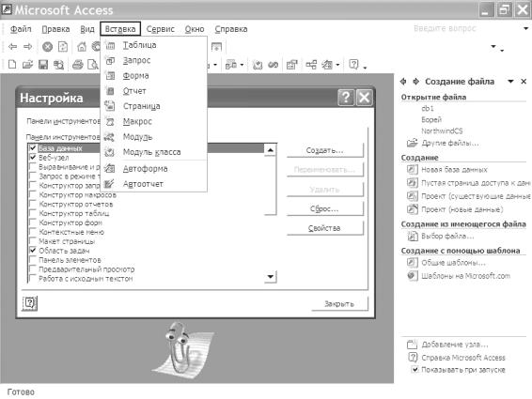Click the link chain toolbar icon

click(x=274, y=64)
